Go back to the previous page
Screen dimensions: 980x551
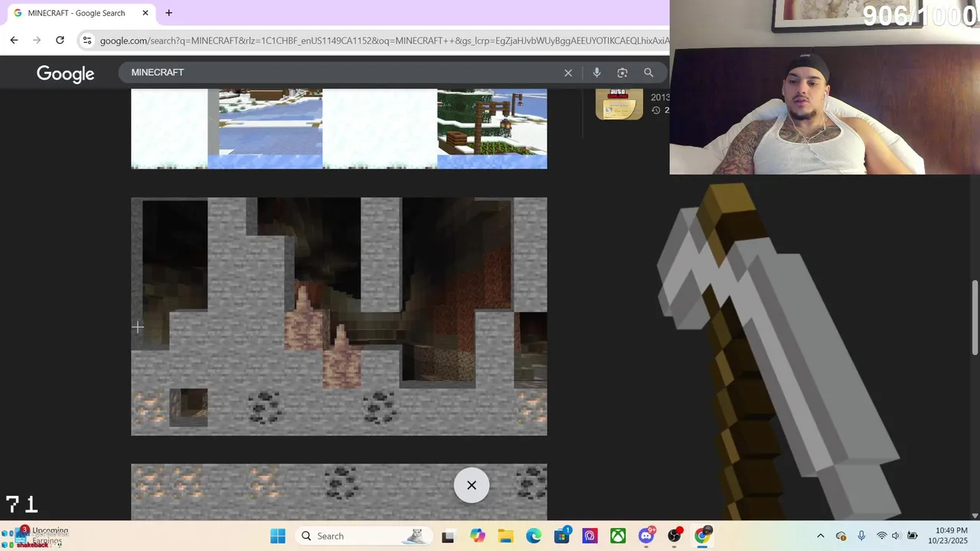pos(14,40)
